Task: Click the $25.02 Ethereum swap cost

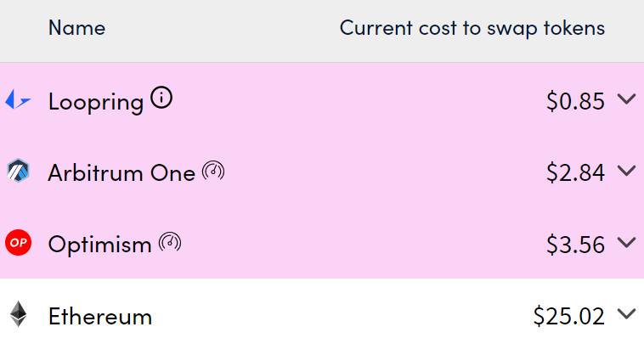Action: coord(569,316)
